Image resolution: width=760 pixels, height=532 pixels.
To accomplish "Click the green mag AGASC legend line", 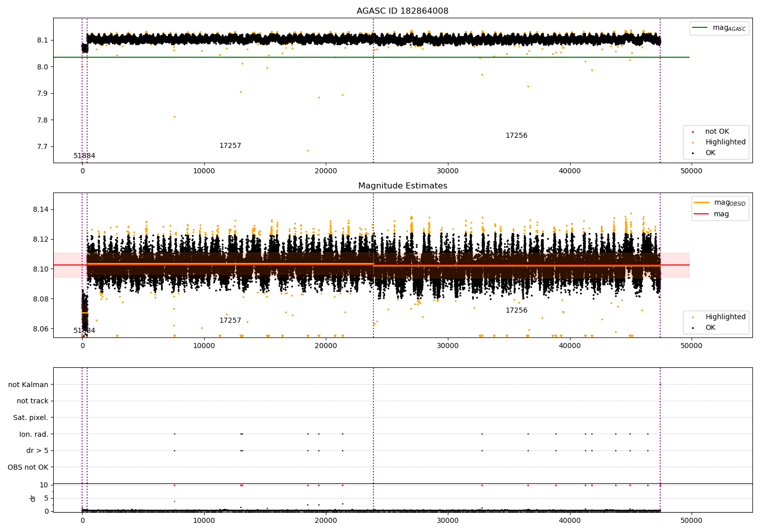I will pos(700,28).
